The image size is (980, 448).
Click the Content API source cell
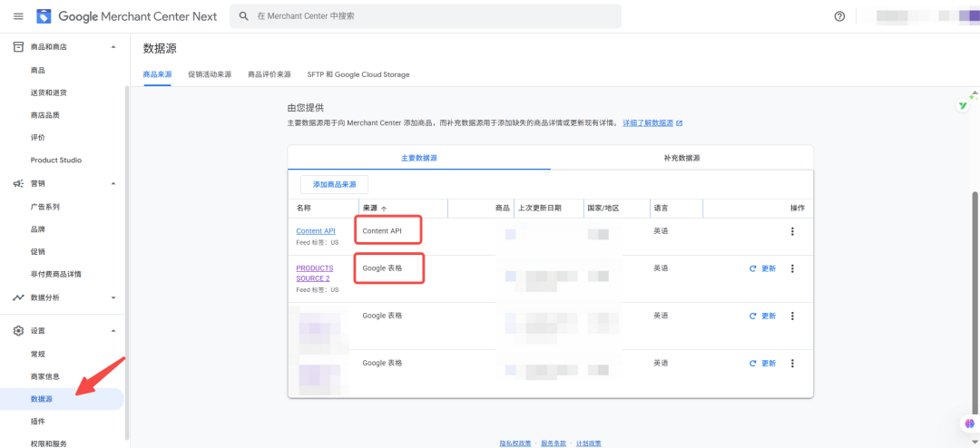(x=382, y=231)
